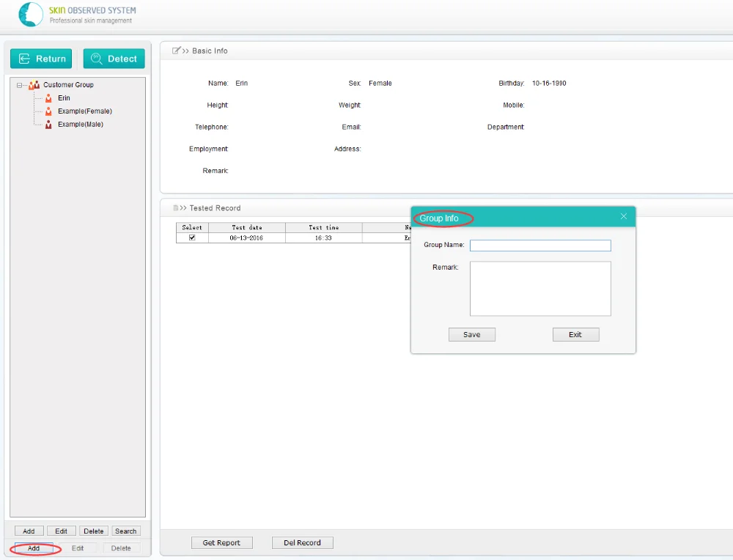The height and width of the screenshot is (560, 733).
Task: Click the Return button
Action: 41,59
